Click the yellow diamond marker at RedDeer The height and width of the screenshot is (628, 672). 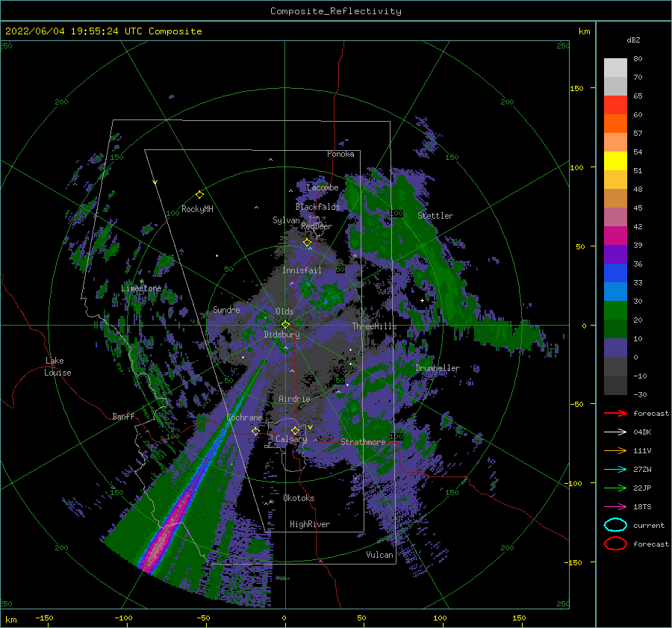pos(307,243)
